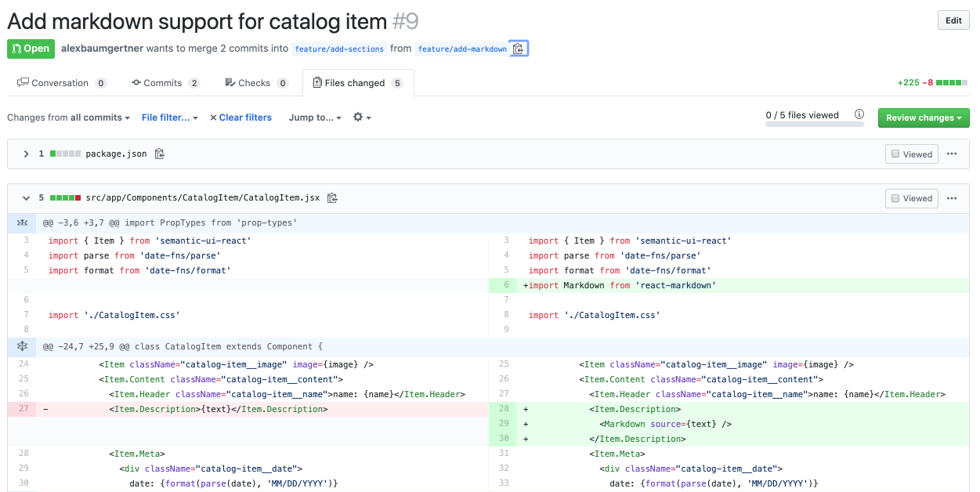Viewport: 980px width, 492px height.
Task: Copy the CatalogItem.jsx file path icon
Action: click(332, 198)
